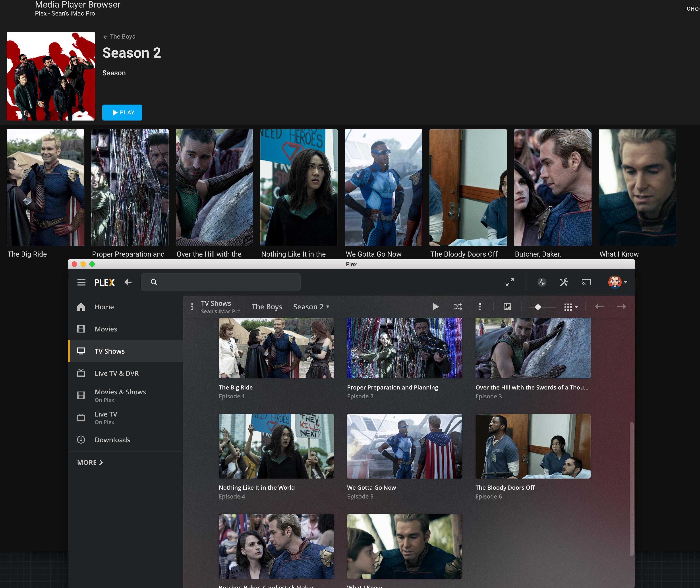
Task: Go back to The Boys link
Action: [119, 36]
